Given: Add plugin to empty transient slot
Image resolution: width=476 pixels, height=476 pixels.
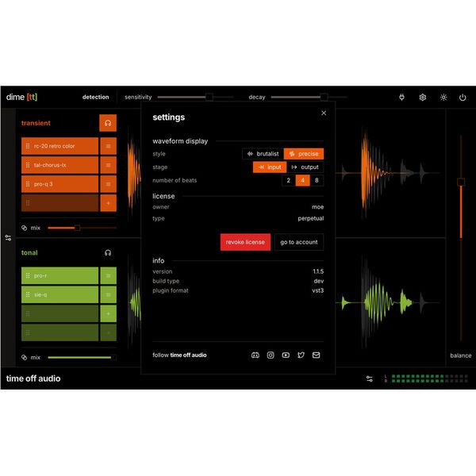Looking at the screenshot, I should pos(108,203).
